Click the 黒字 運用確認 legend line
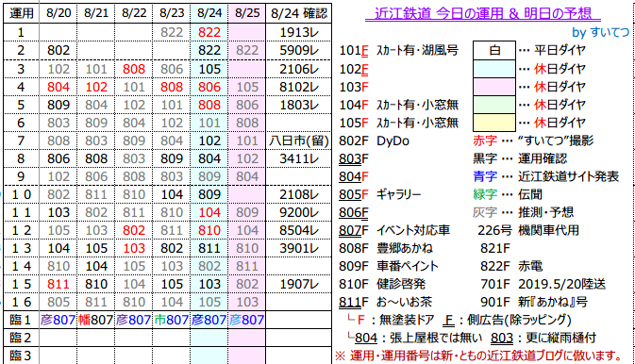Screen dimensions: 635x364 [520, 158]
